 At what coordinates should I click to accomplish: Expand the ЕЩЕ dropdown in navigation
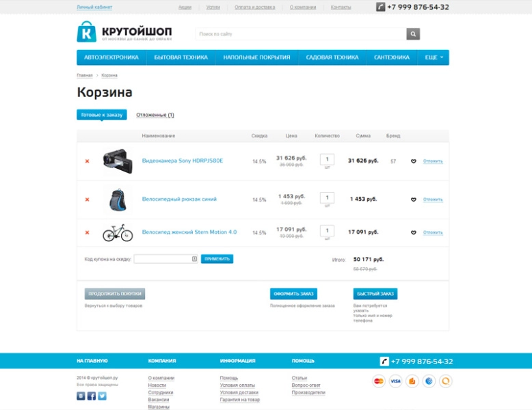pos(434,57)
